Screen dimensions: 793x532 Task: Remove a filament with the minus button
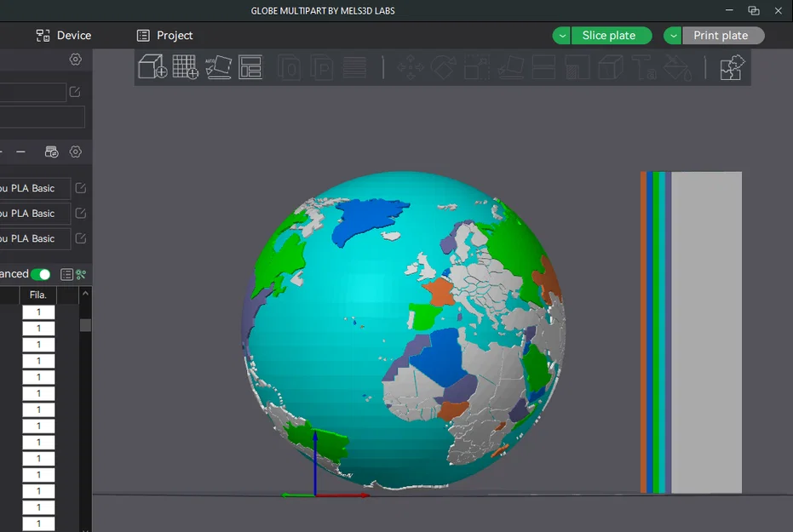tap(20, 152)
